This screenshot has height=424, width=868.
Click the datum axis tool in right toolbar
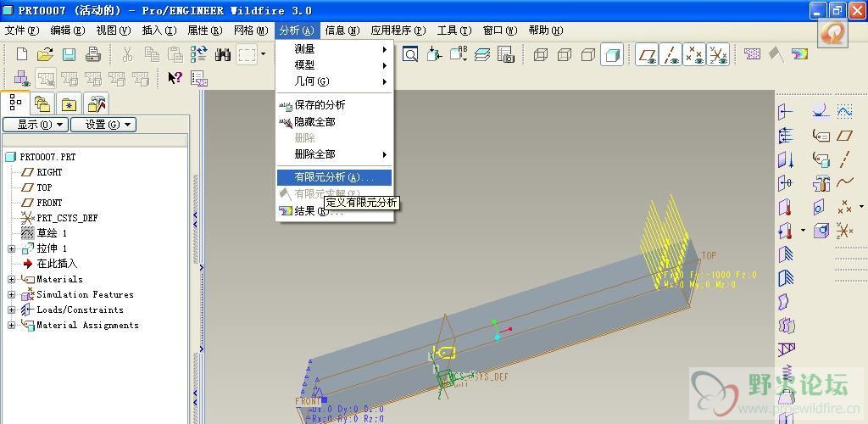click(844, 159)
